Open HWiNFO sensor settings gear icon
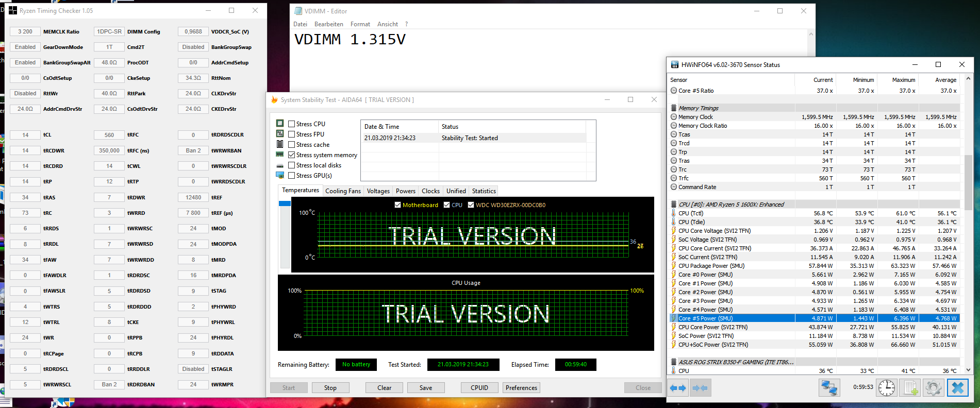 [x=933, y=388]
